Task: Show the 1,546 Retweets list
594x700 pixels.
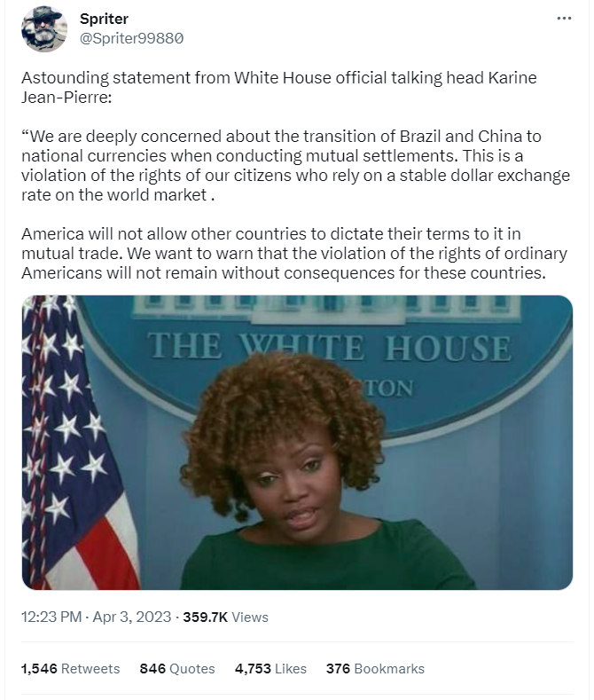Action: pyautogui.click(x=70, y=669)
